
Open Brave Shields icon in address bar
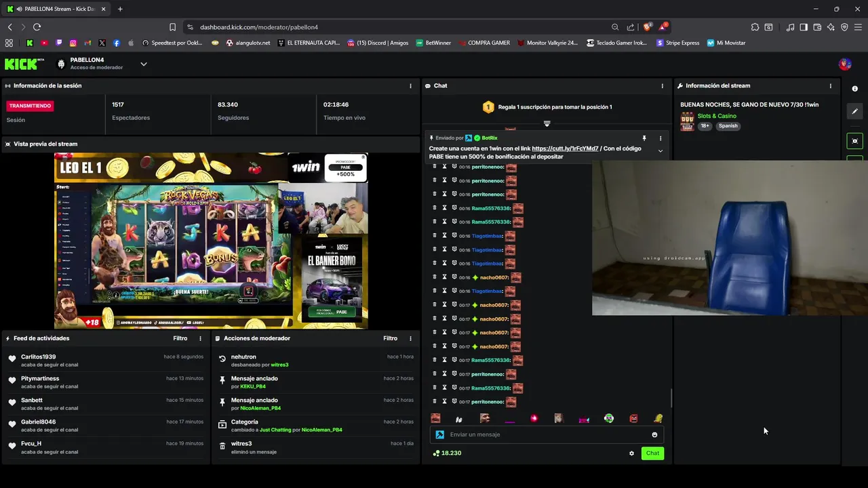pyautogui.click(x=647, y=27)
